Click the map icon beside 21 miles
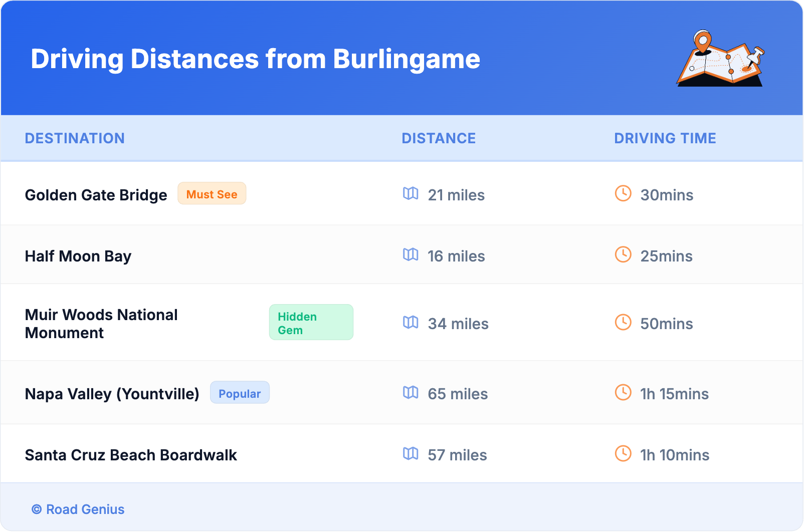This screenshot has height=532, width=804. coord(411,193)
